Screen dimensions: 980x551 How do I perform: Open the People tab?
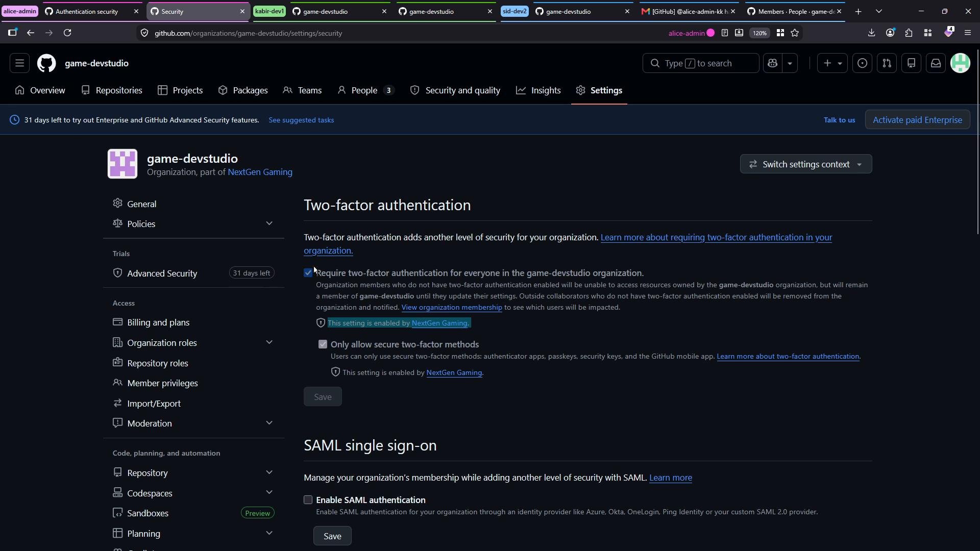pos(365,90)
